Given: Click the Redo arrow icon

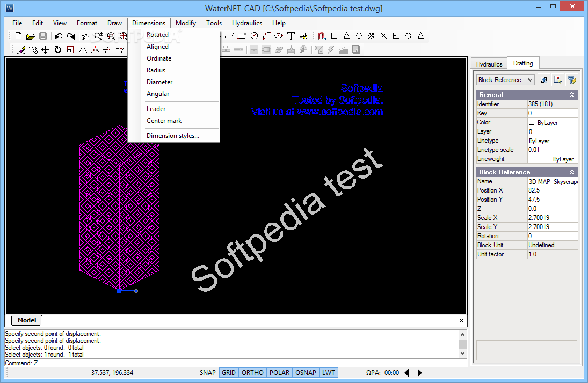Looking at the screenshot, I should [x=70, y=36].
